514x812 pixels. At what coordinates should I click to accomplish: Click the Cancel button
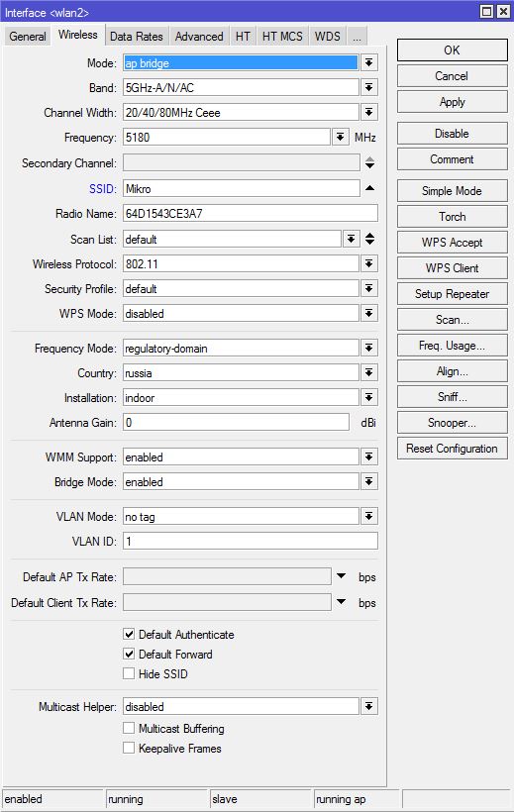(x=452, y=76)
